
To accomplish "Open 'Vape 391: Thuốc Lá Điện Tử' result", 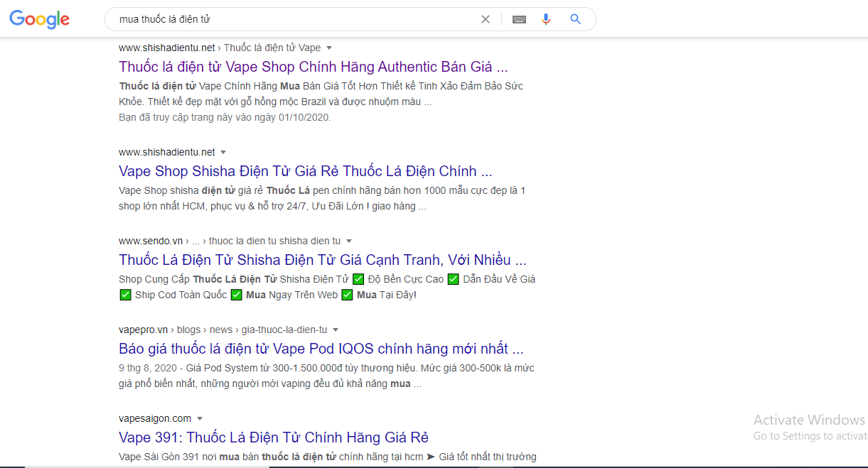I will click(273, 437).
